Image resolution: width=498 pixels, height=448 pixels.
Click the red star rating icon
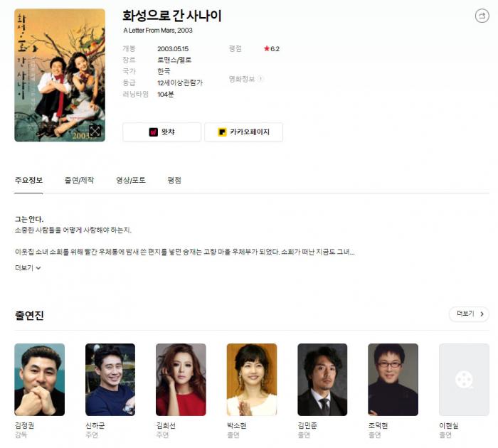point(267,48)
